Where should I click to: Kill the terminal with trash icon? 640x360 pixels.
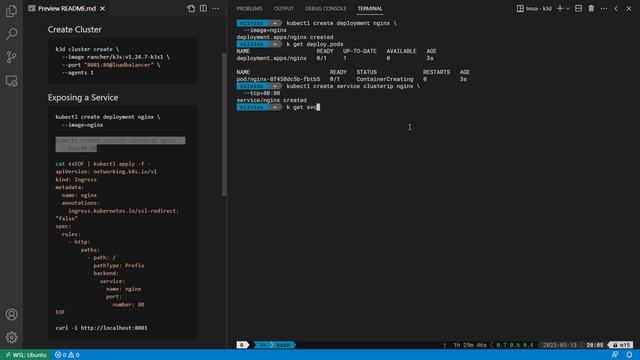[591, 9]
